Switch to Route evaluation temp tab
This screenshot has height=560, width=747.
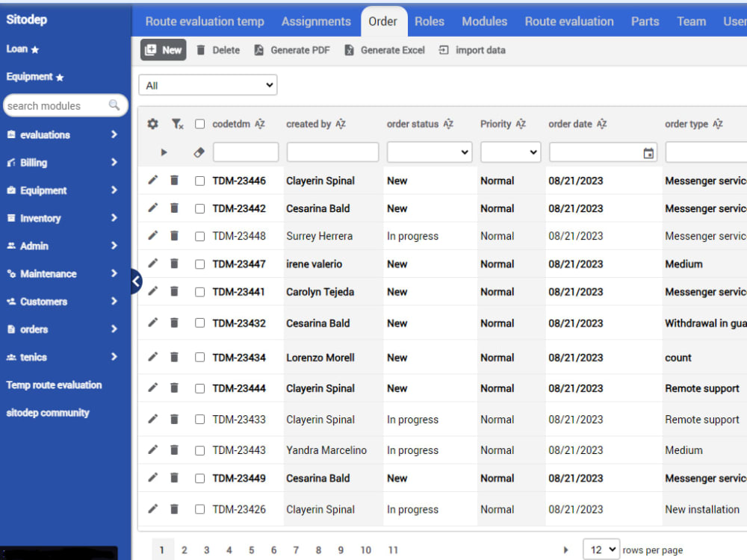(x=205, y=22)
